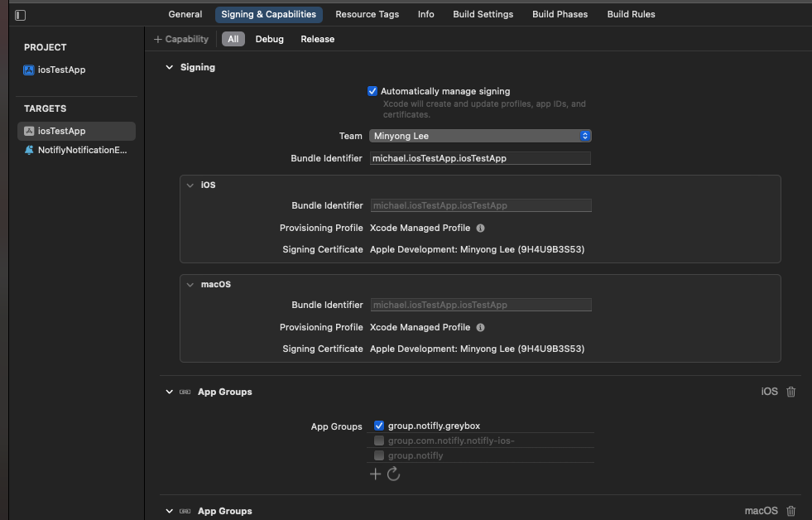Add a new app group using the plus icon
Image resolution: width=812 pixels, height=520 pixels.
coord(376,473)
